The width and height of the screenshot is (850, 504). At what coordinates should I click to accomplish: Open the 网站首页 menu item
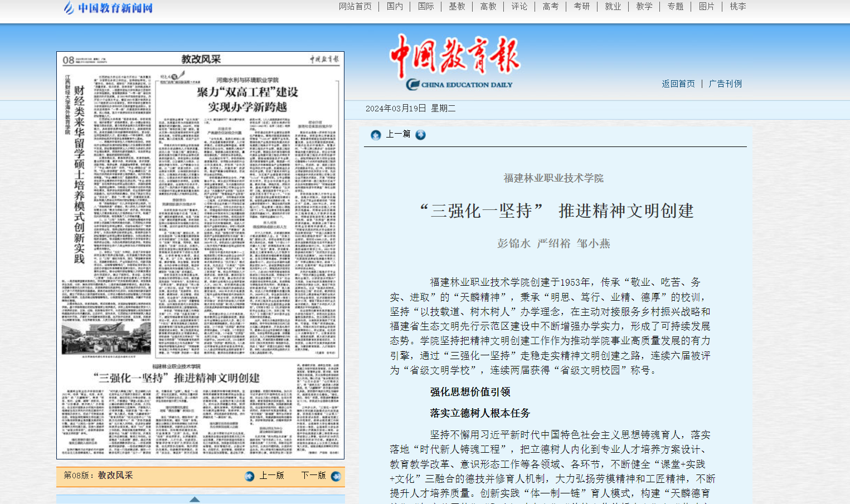click(x=355, y=7)
